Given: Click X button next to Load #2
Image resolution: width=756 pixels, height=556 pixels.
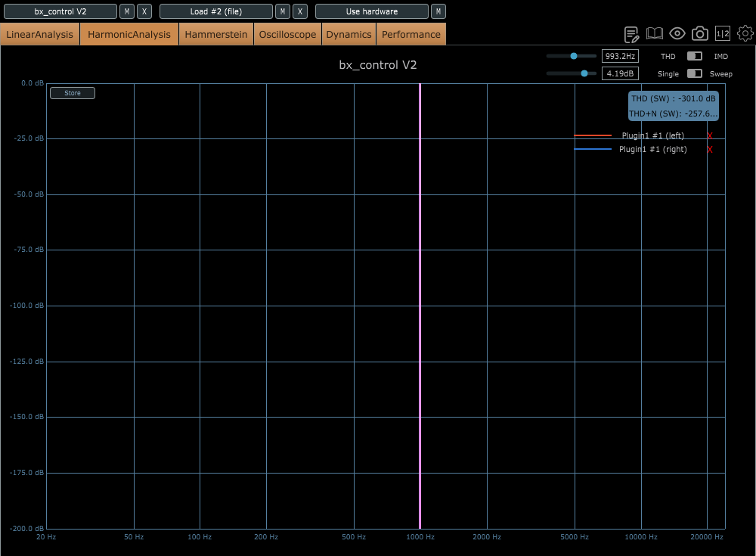Looking at the screenshot, I should tap(300, 11).
